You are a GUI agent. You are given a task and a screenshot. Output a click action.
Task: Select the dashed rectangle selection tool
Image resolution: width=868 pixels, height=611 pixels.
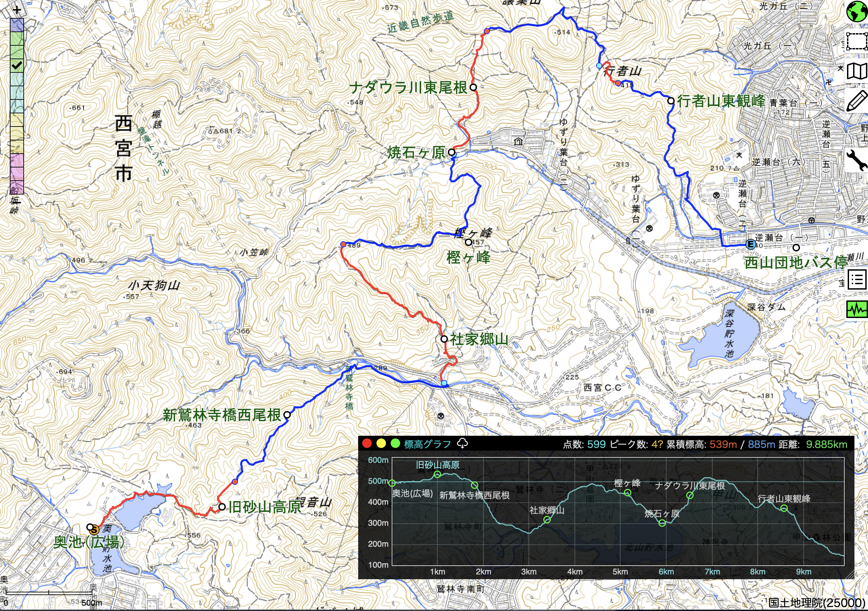tap(856, 41)
